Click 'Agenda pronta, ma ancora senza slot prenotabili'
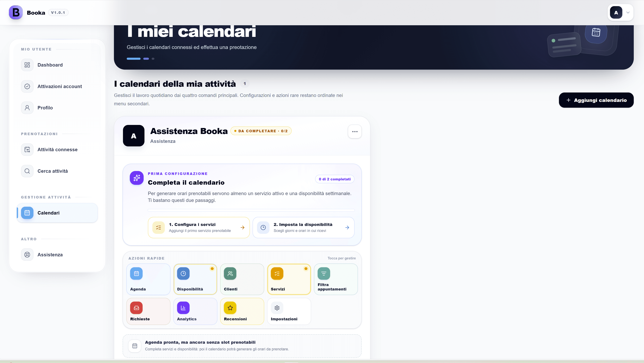 pyautogui.click(x=200, y=342)
